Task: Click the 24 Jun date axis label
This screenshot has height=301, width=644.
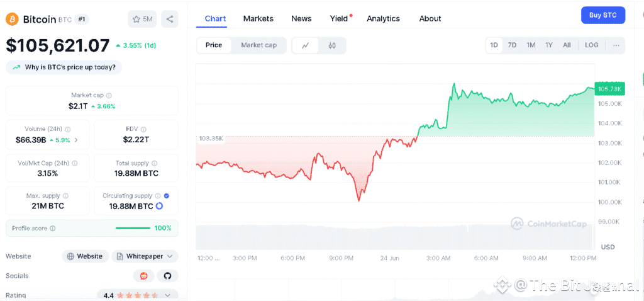Action: coord(389,258)
